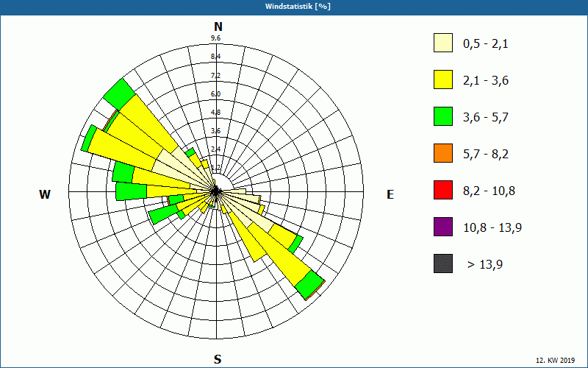Click the green 3,6 - 5,7 legend swatch

click(443, 116)
